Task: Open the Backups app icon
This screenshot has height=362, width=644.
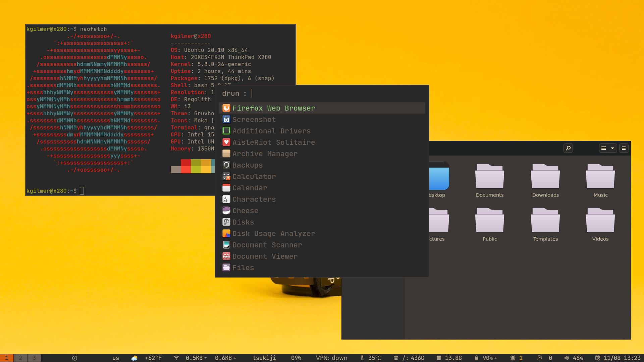Action: click(x=226, y=165)
